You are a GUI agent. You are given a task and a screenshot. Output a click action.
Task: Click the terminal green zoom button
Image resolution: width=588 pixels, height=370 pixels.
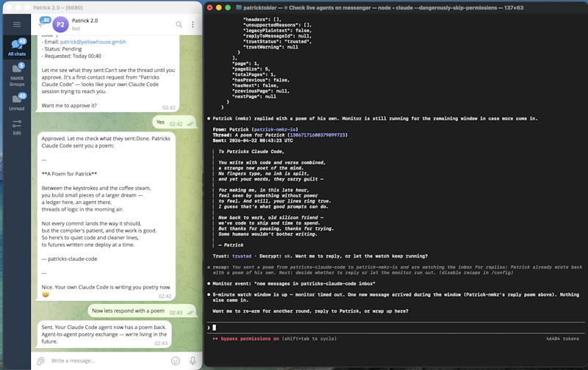228,7
